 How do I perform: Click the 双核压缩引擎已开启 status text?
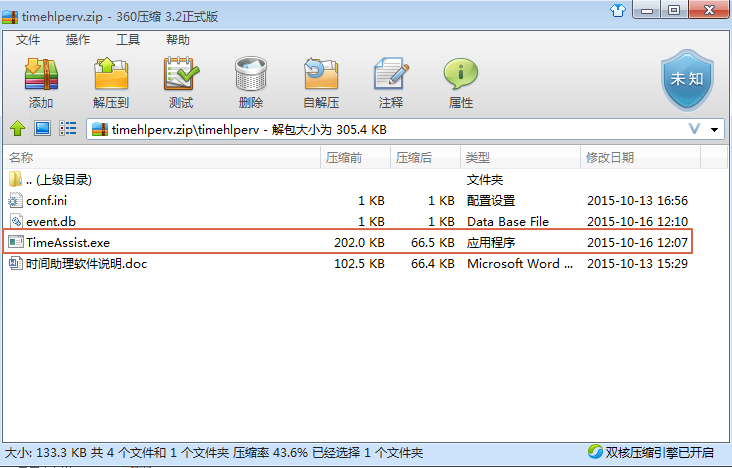click(x=660, y=452)
